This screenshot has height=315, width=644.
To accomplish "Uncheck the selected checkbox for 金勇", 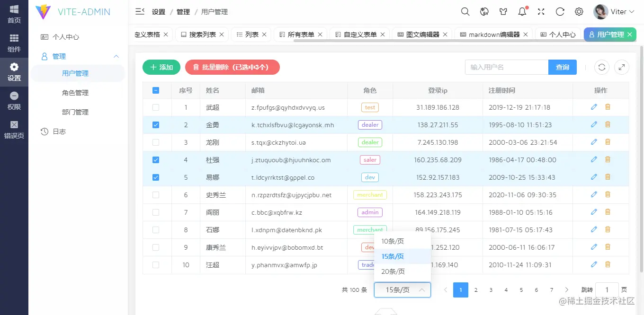I will pos(156,124).
